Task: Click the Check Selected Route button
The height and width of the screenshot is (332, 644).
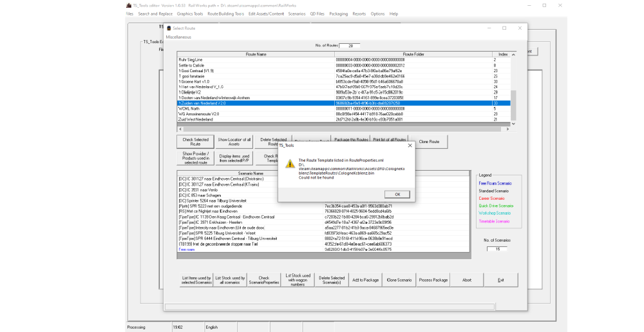Action: pyautogui.click(x=195, y=140)
